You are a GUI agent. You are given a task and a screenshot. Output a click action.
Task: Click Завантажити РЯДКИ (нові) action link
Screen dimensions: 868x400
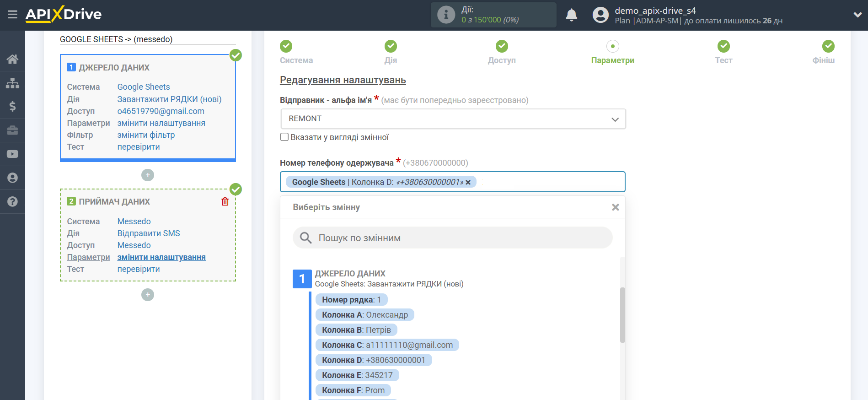(169, 99)
